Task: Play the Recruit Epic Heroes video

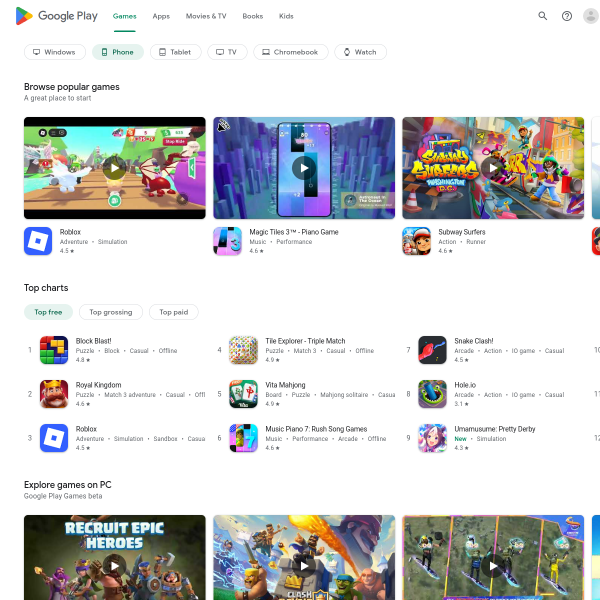Action: click(114, 566)
